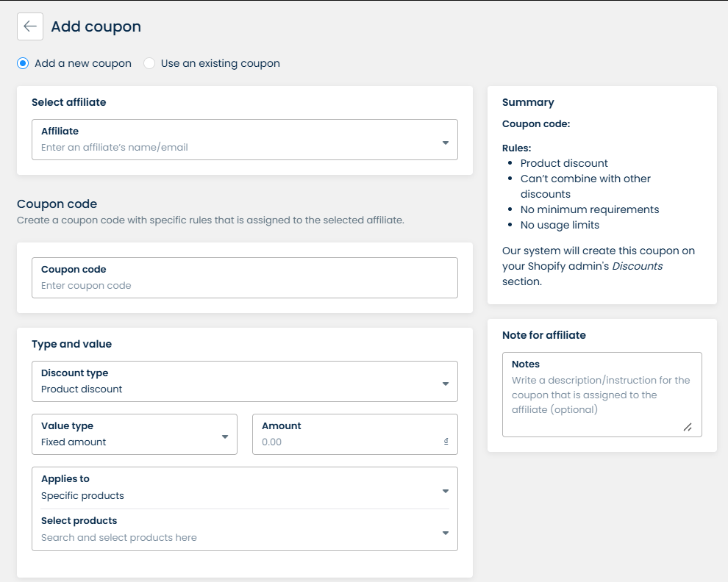Click the back arrow button
This screenshot has width=728, height=582.
click(30, 26)
